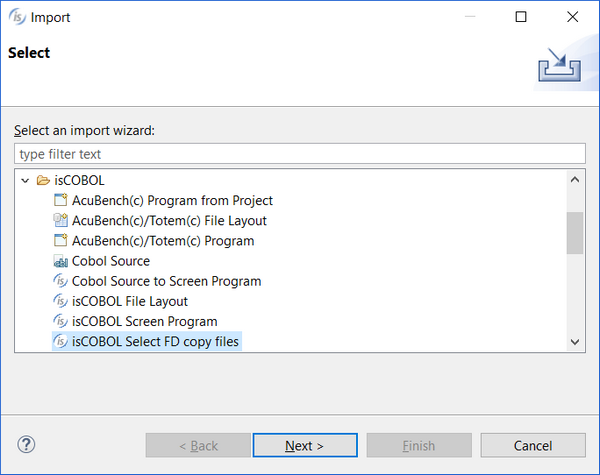Select AcuBench(c)/Totem(c) Program entry

tap(163, 241)
